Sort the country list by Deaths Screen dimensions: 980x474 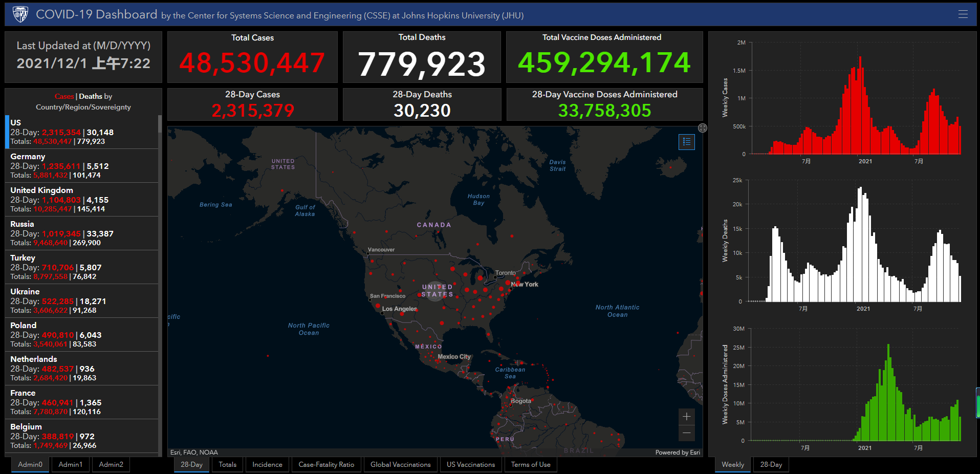91,96
